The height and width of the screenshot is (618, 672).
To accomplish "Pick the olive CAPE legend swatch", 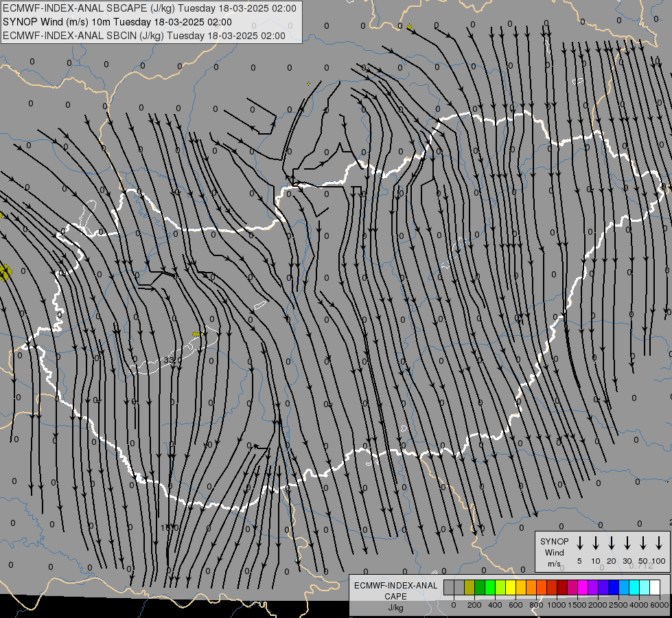I will pos(470,587).
